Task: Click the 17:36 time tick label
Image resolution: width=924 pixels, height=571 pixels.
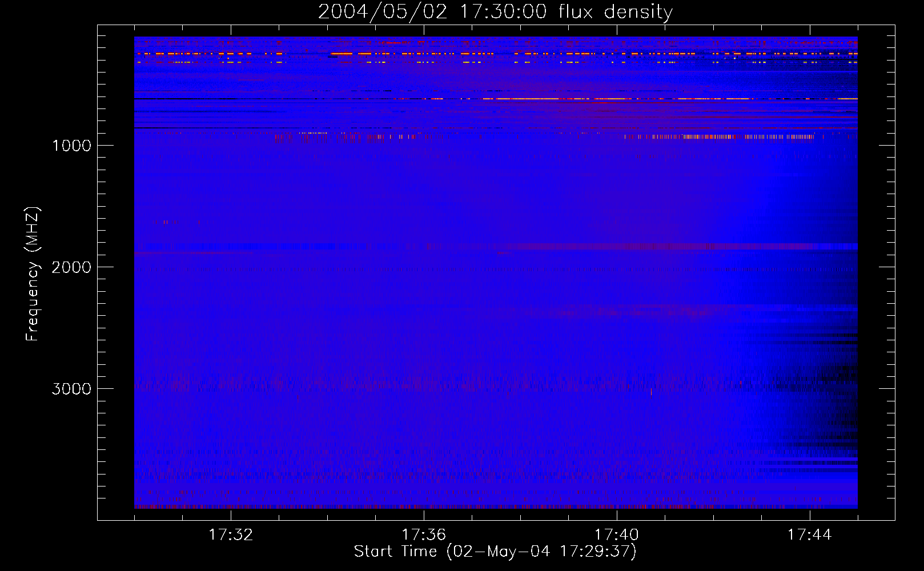Action: point(424,535)
